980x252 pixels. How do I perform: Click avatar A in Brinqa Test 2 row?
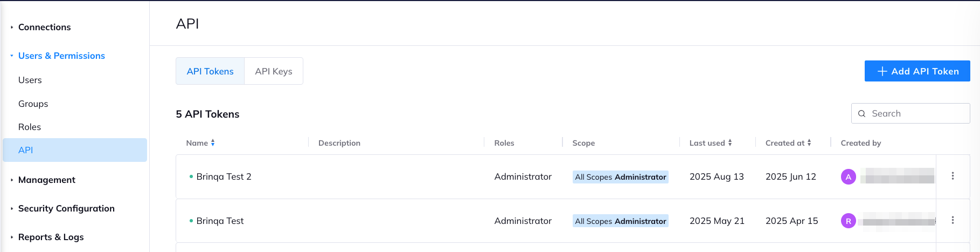click(849, 176)
